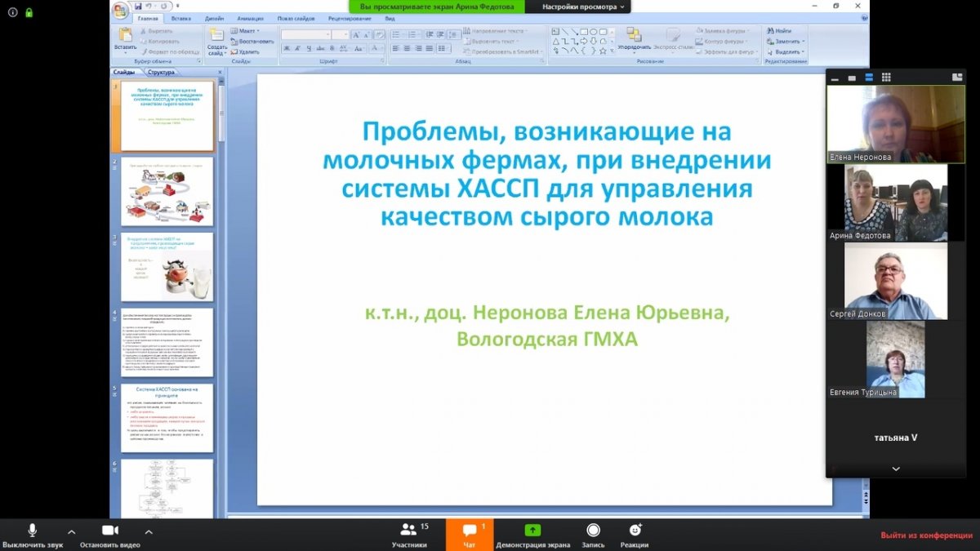Toggle underline formatting (Ч)
Image resolution: width=980 pixels, height=551 pixels.
pos(309,48)
